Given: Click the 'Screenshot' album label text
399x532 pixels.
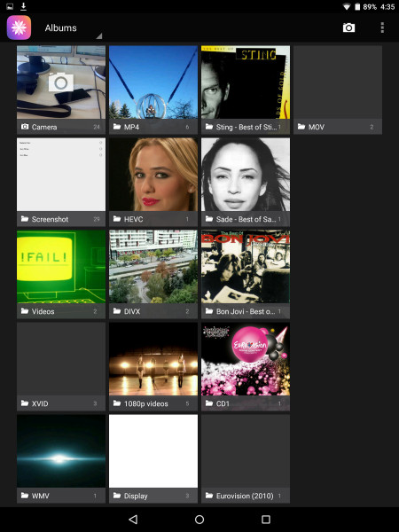Looking at the screenshot, I should 50,219.
